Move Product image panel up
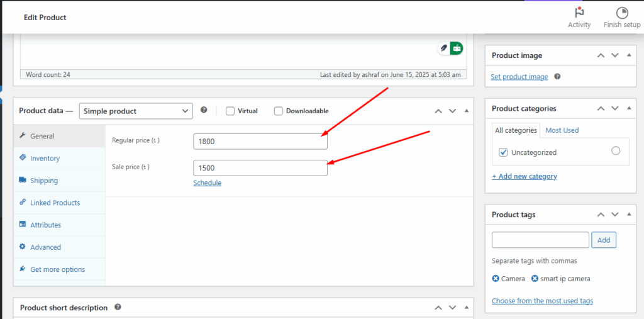 (x=601, y=55)
